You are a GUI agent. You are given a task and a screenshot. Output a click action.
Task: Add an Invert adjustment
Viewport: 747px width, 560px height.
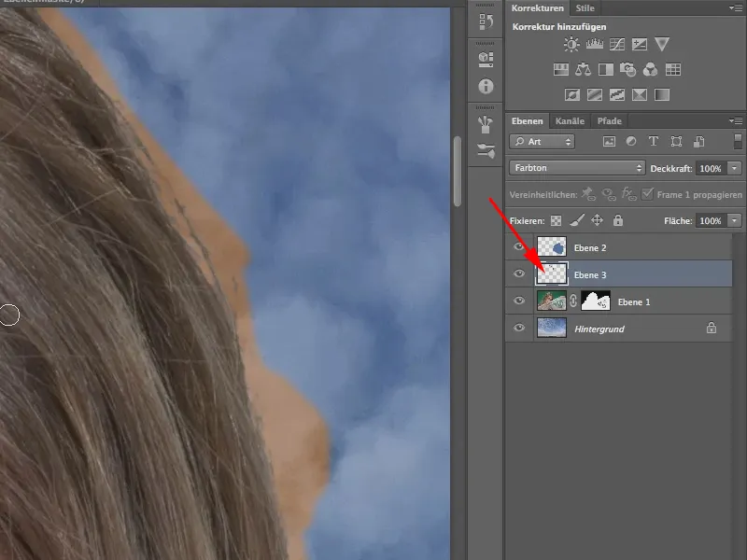(572, 95)
